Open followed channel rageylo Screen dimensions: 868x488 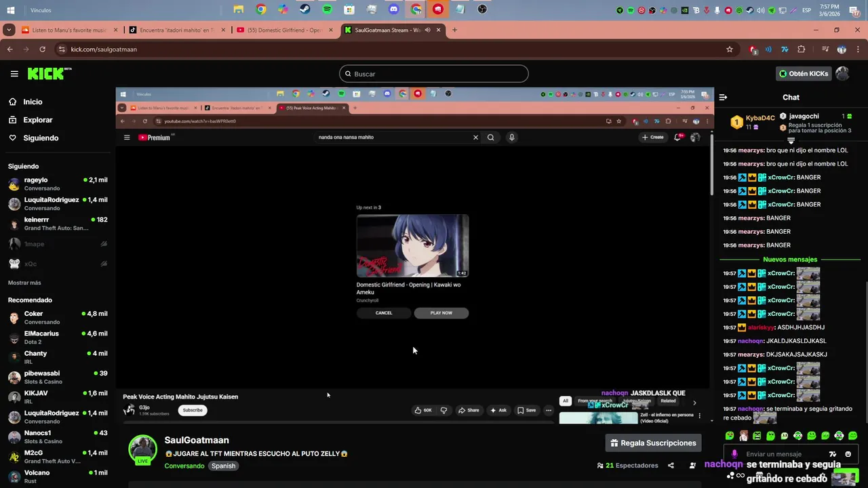58,184
